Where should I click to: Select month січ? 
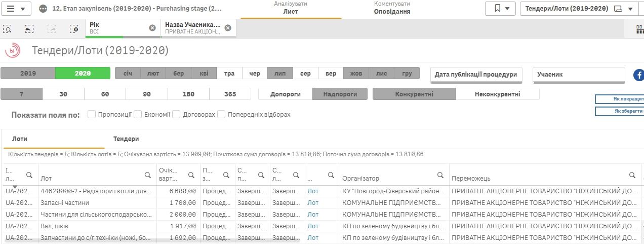[x=128, y=73]
